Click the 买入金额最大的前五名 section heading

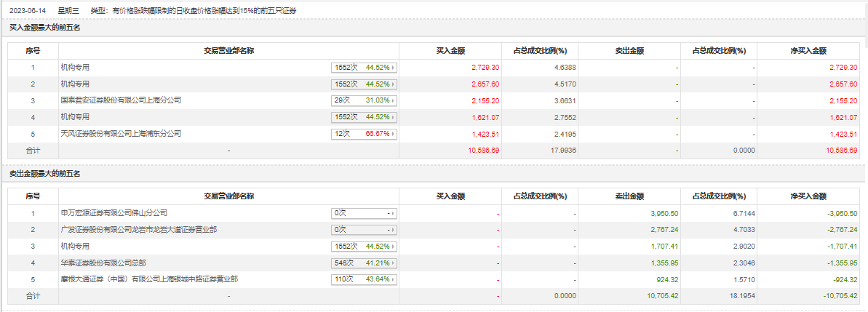45,28
